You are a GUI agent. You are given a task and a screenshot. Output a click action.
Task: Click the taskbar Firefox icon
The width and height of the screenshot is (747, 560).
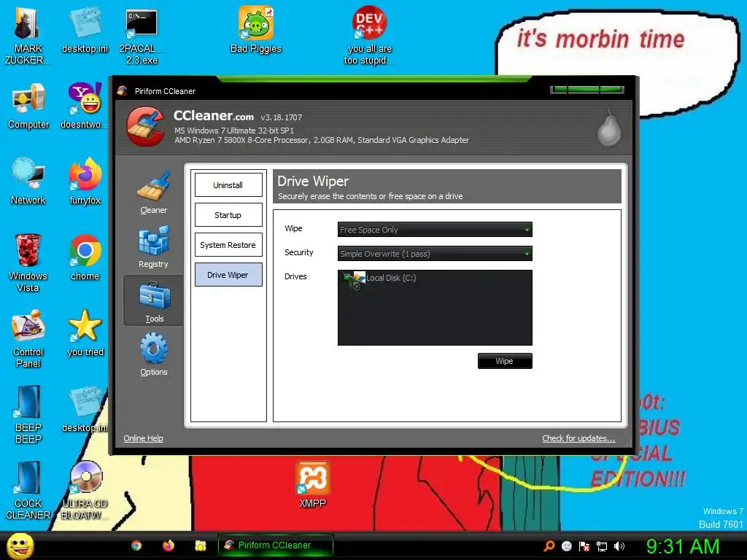pos(169,545)
